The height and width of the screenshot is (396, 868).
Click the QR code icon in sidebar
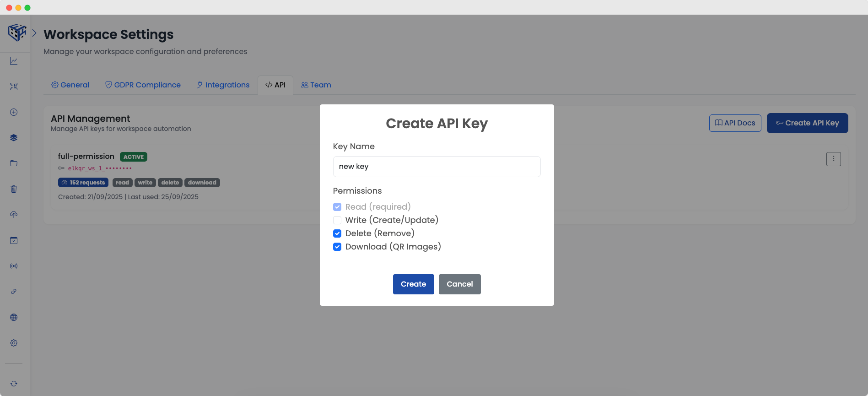point(14,87)
